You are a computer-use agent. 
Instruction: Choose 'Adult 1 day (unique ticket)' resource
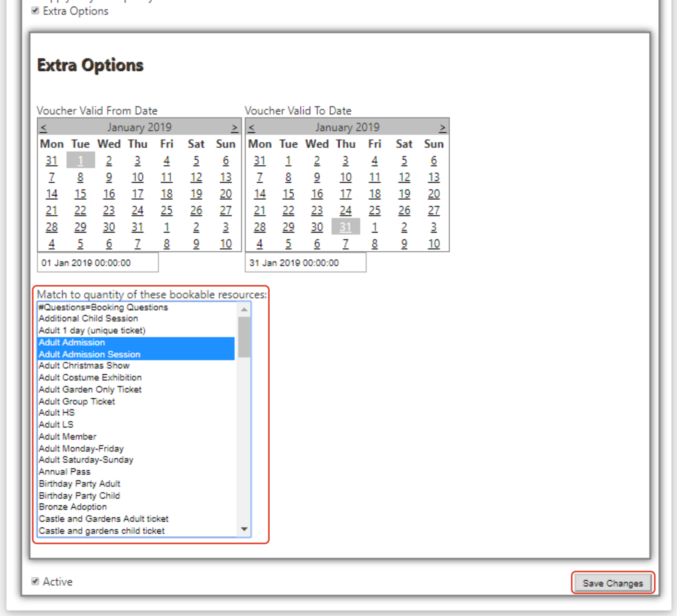136,331
